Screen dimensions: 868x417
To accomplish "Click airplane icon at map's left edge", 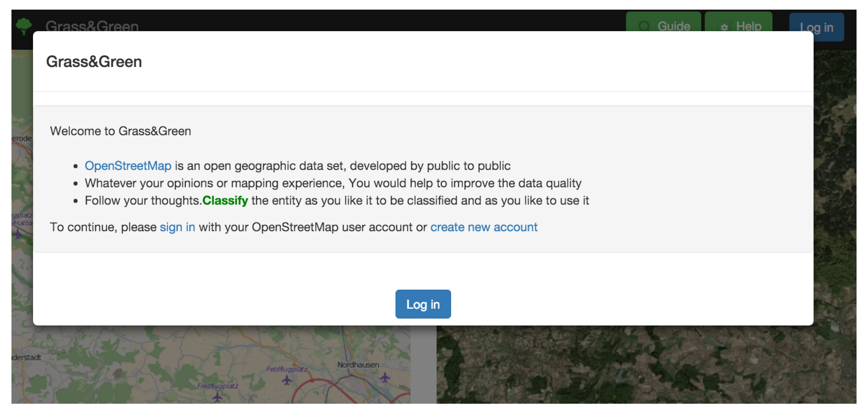I will coord(17,234).
